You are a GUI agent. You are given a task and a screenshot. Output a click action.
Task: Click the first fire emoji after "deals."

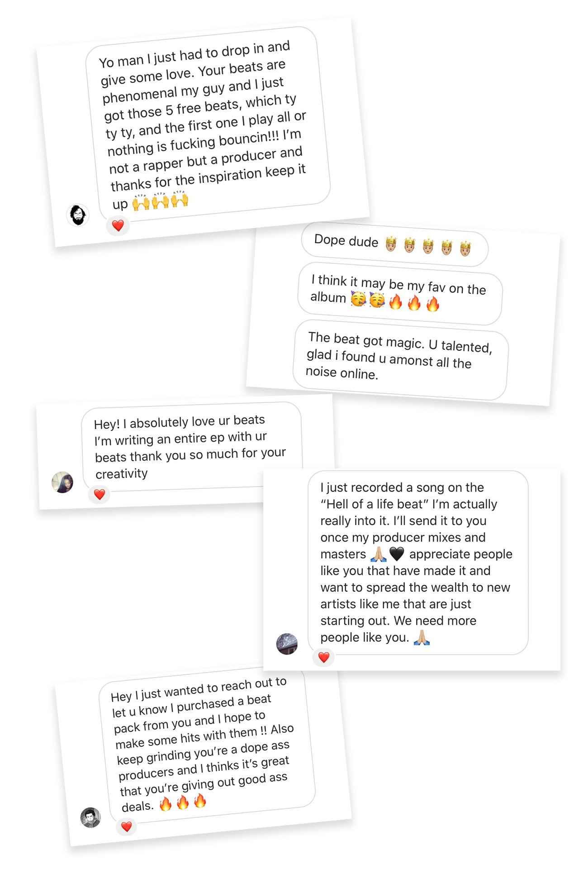coord(166,804)
